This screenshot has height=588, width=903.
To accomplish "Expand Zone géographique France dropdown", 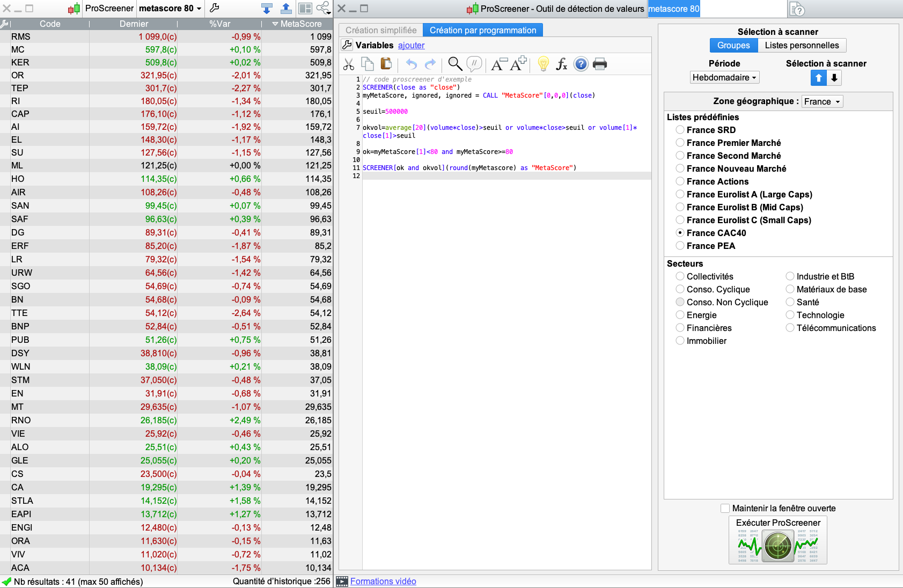I will pos(822,102).
